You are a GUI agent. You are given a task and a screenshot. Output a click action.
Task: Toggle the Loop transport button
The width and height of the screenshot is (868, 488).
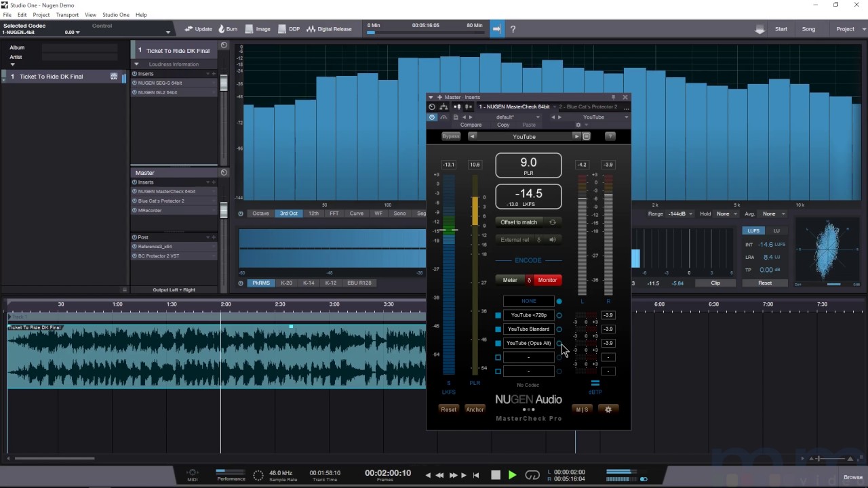[x=532, y=475]
